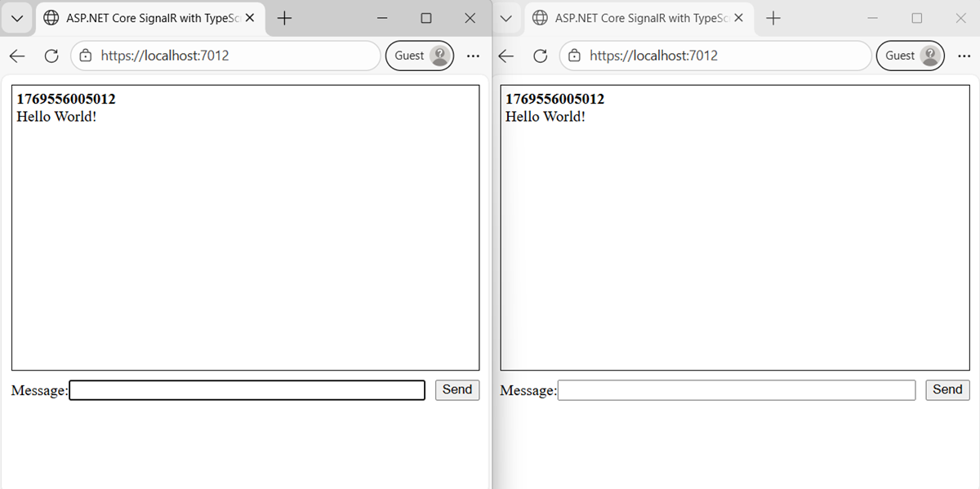This screenshot has width=980, height=489.
Task: Focus the Message input in right window
Action: 737,390
